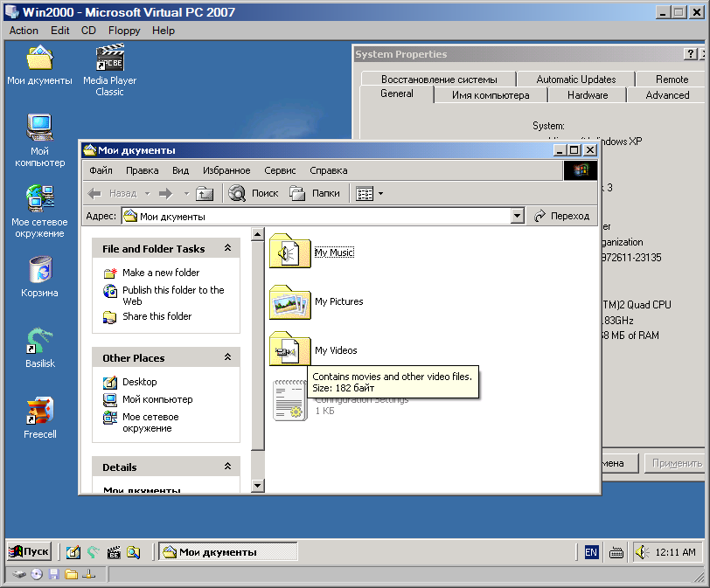Go to Мое сетевое окружение in Other Places
The image size is (710, 588).
(142, 423)
